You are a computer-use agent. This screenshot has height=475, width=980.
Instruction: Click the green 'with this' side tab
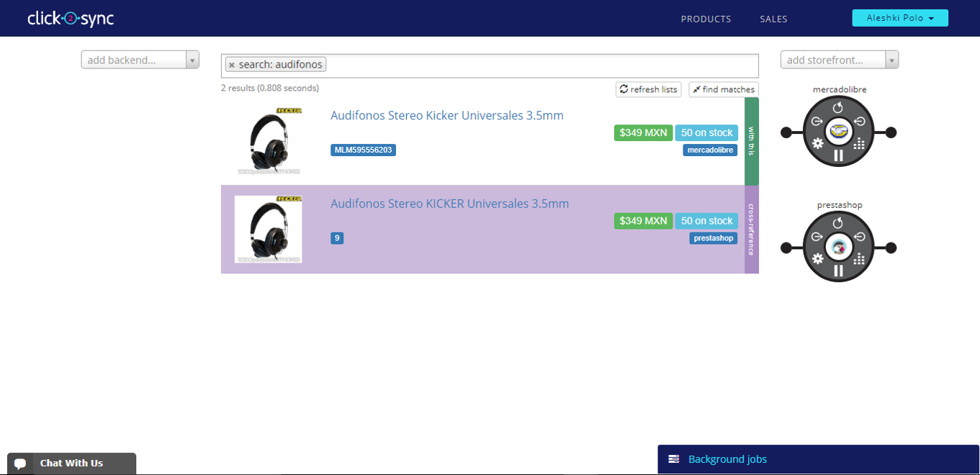click(751, 141)
